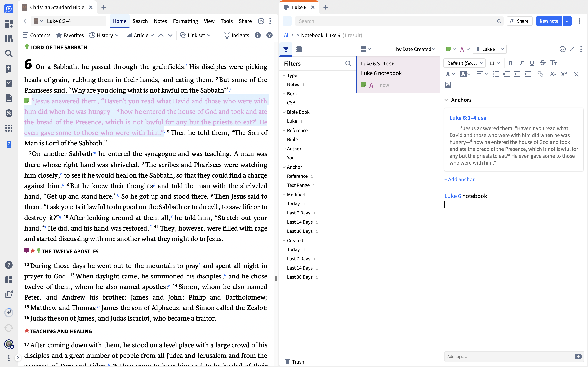Toggle bold formatting in note editor

pos(510,63)
